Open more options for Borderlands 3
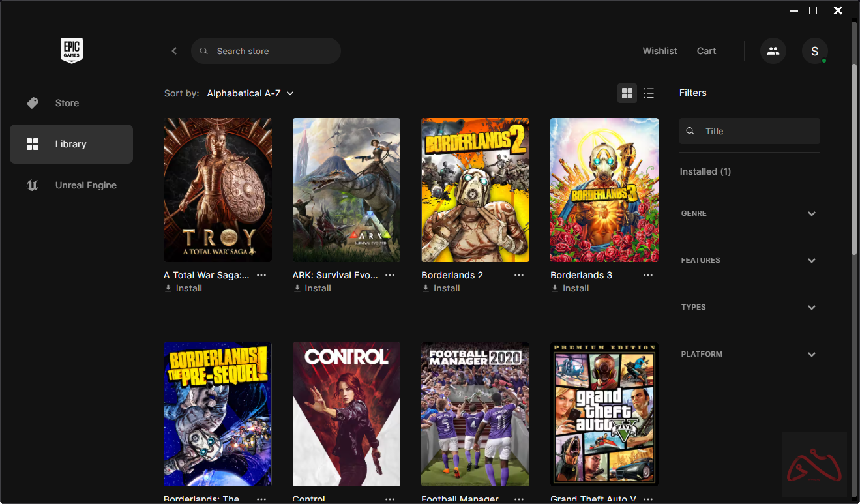This screenshot has width=860, height=504. coord(648,275)
